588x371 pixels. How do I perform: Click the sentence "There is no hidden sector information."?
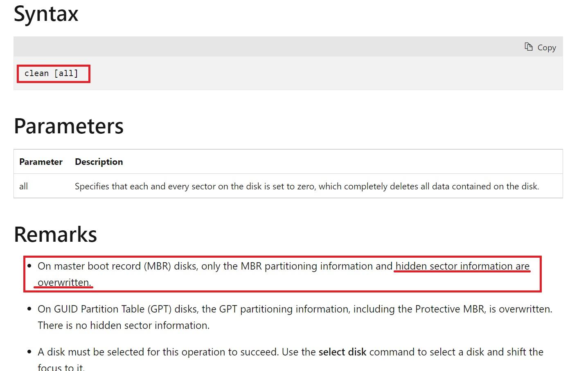pos(124,325)
